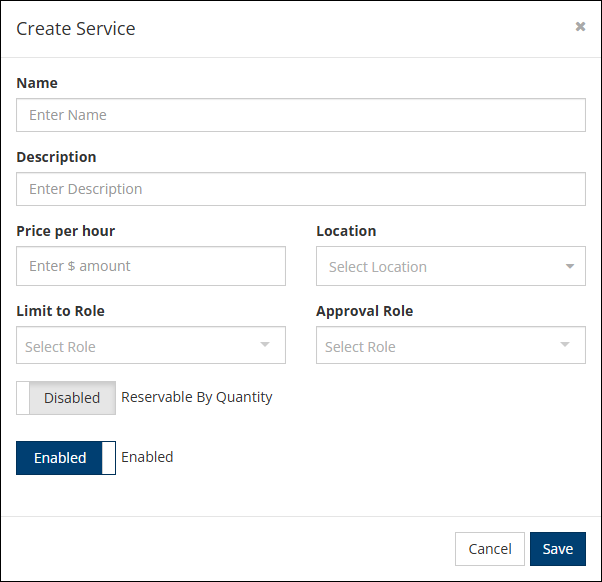This screenshot has width=602, height=582.
Task: Click the Enter Name input field
Action: 300,115
